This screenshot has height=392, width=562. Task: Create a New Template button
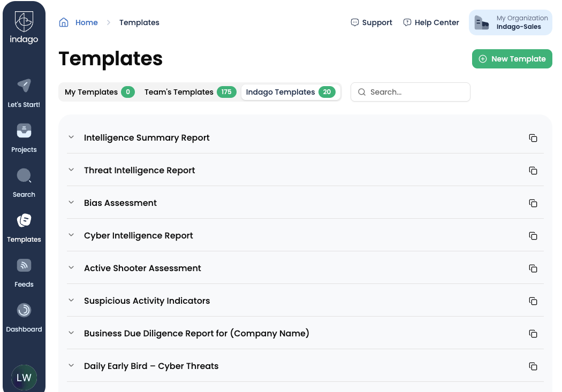512,59
